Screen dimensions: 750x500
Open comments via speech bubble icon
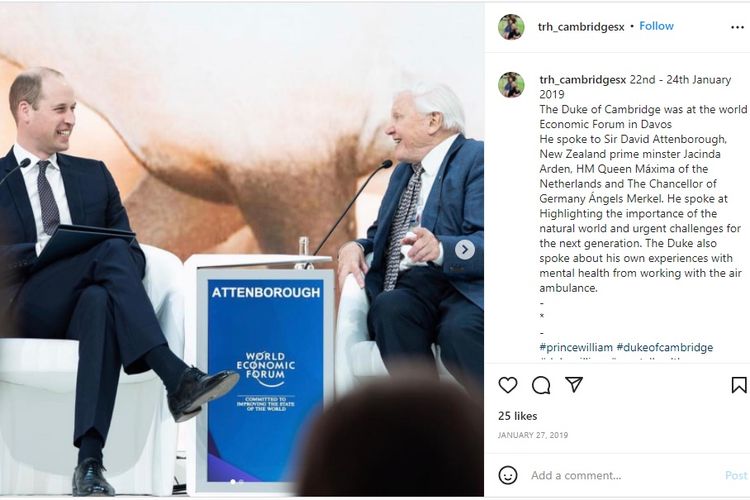coord(541,385)
